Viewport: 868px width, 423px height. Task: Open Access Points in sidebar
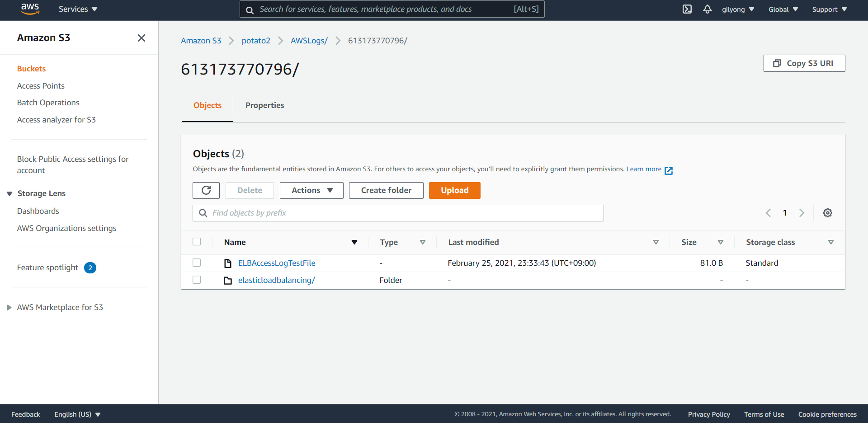pyautogui.click(x=41, y=86)
